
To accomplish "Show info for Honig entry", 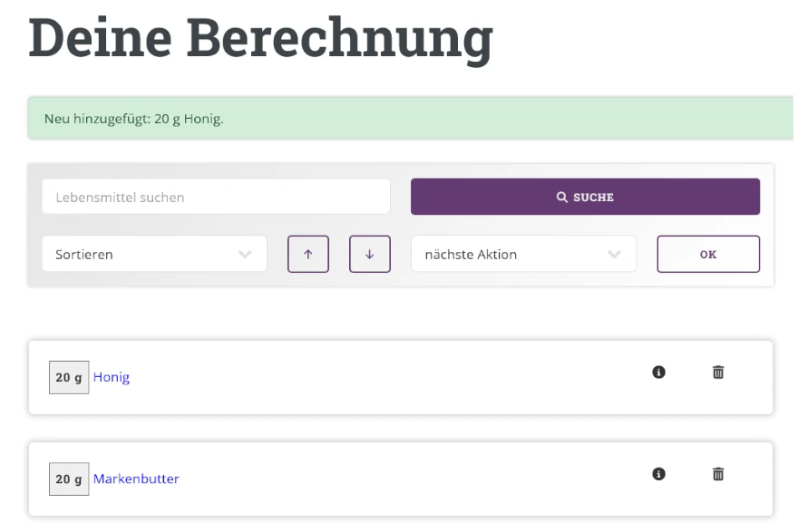I will point(659,372).
